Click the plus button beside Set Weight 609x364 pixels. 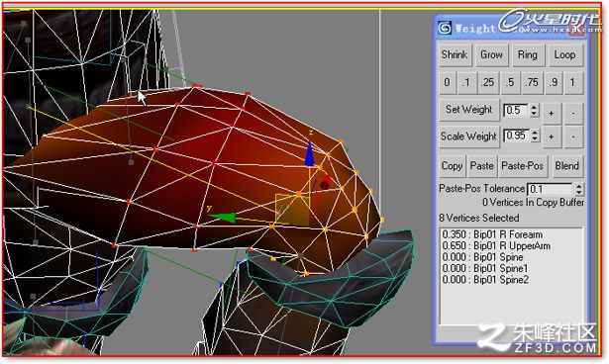click(552, 114)
